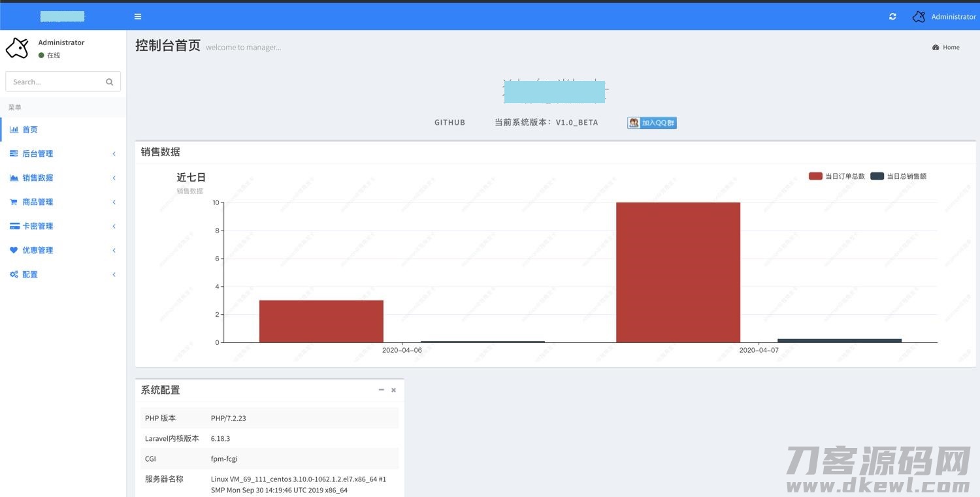Click the unicorn avatar in top bar

tap(919, 16)
